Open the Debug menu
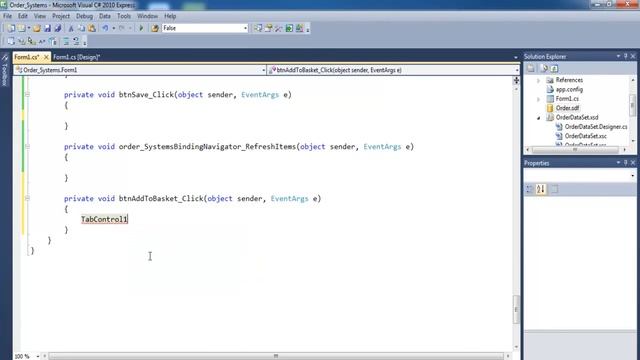 pos(84,16)
